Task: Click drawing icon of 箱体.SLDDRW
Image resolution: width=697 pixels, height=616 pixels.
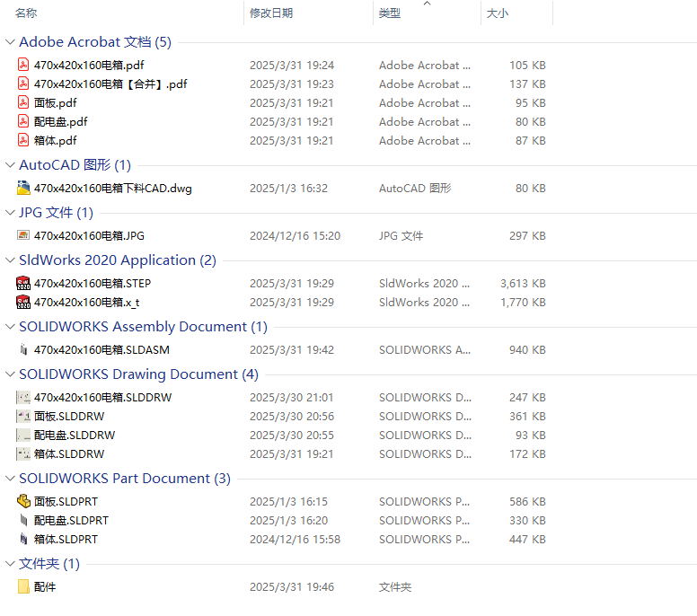Action: 23,453
